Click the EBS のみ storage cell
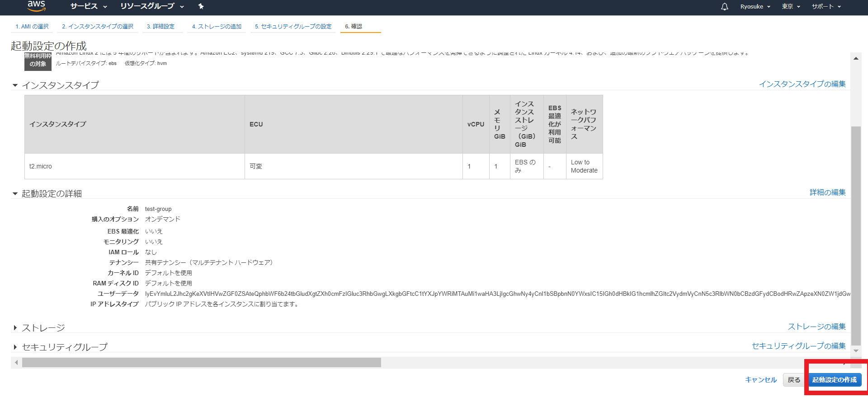 tap(527, 166)
